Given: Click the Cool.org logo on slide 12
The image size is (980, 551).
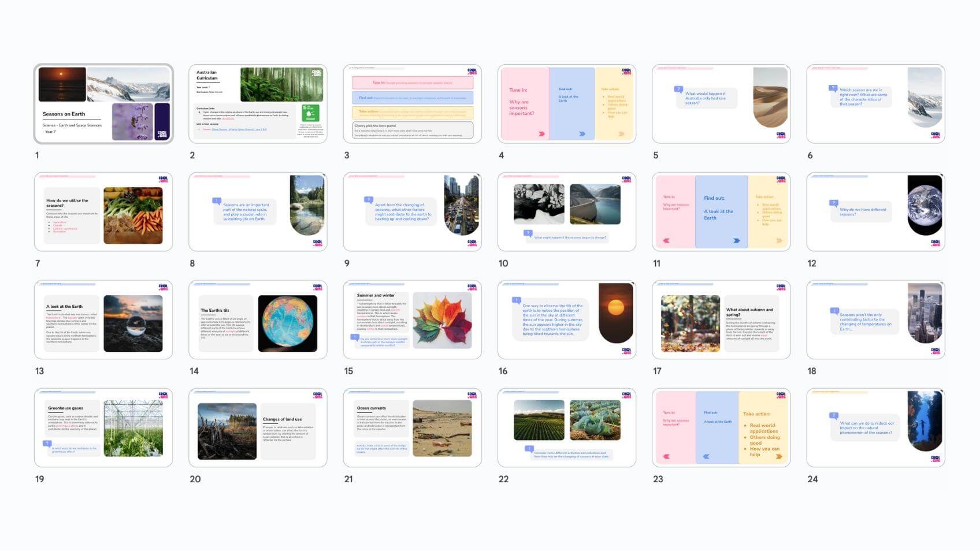Looking at the screenshot, I should [x=935, y=243].
